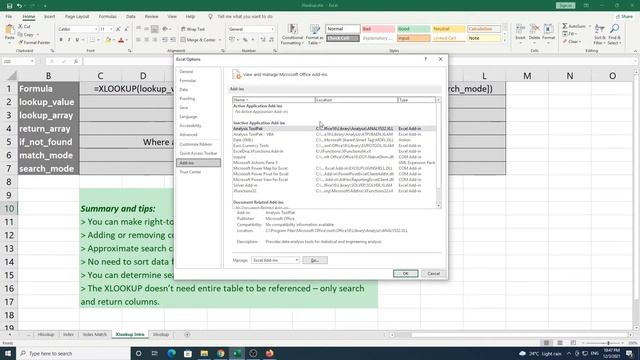
Task: Click the Go... button next to Manage
Action: [x=315, y=260]
